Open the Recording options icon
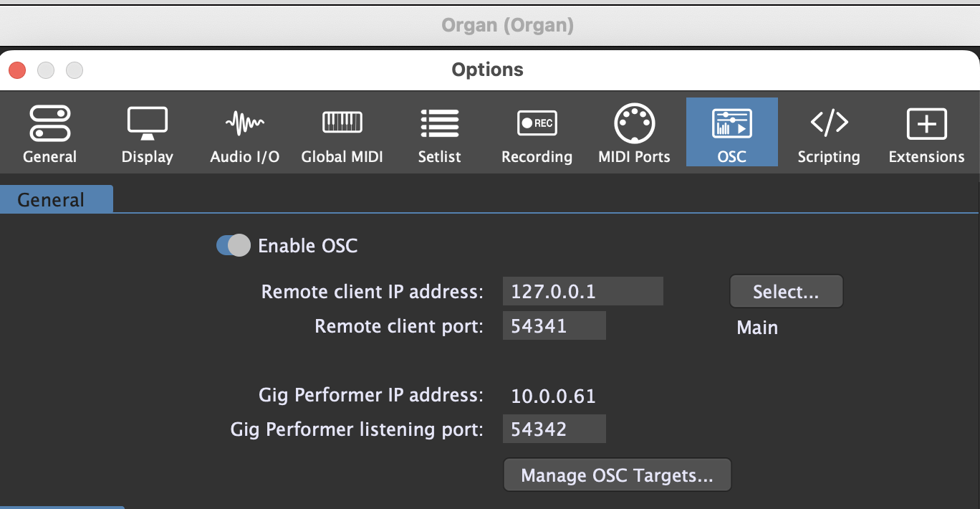 coord(537,125)
